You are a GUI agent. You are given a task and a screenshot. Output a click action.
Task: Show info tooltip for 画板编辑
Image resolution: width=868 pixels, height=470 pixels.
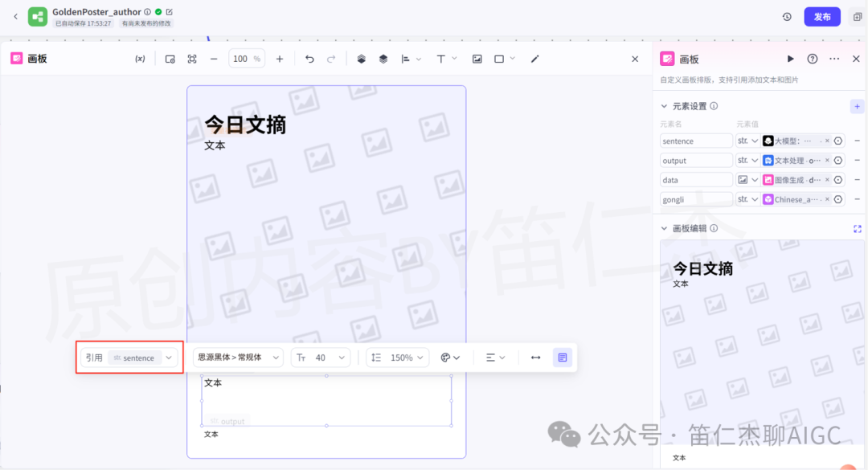[714, 228]
